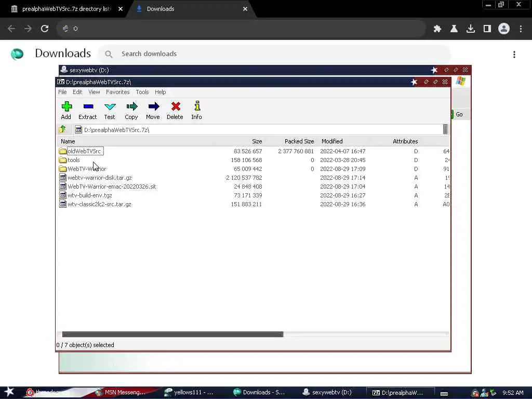Viewport: 532px width, 399px height.
Task: Click the Add toolbar button in 7-Zip
Action: click(66, 110)
